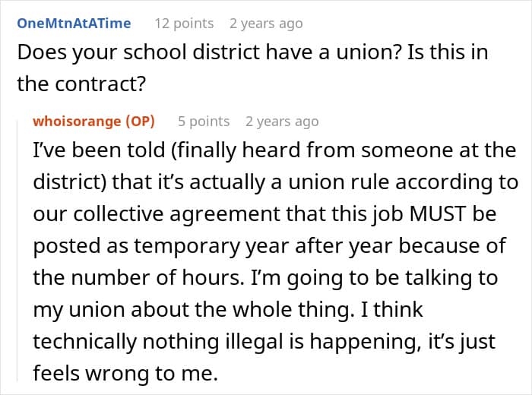Viewport: 532px width, 395px height.
Task: Click the phrase "Is this in"
Action: [447, 52]
